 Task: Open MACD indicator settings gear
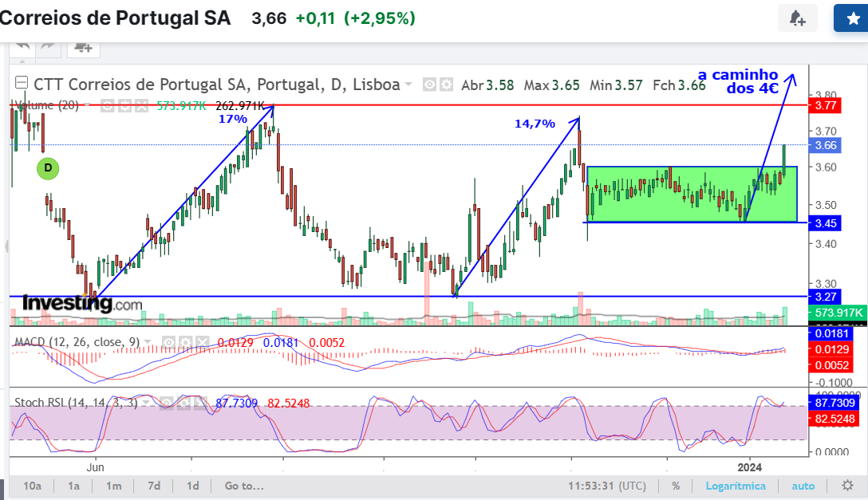coord(185,343)
